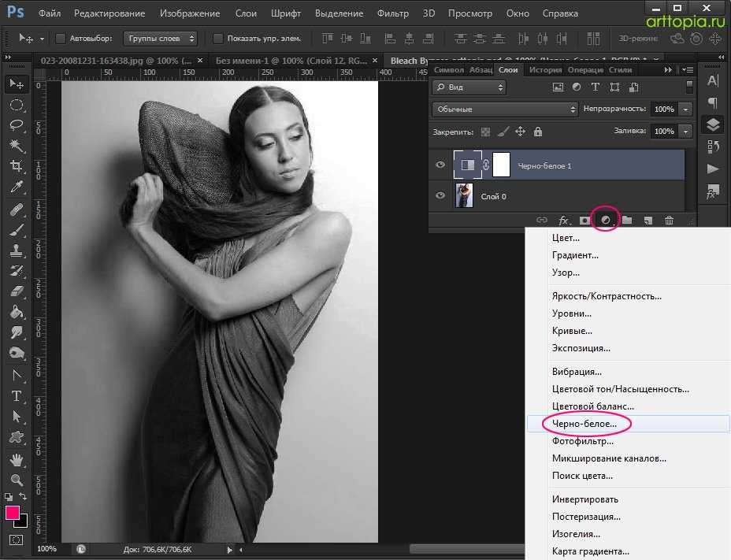The width and height of the screenshot is (731, 560).
Task: Toggle lock transparent pixels
Action: [x=485, y=132]
